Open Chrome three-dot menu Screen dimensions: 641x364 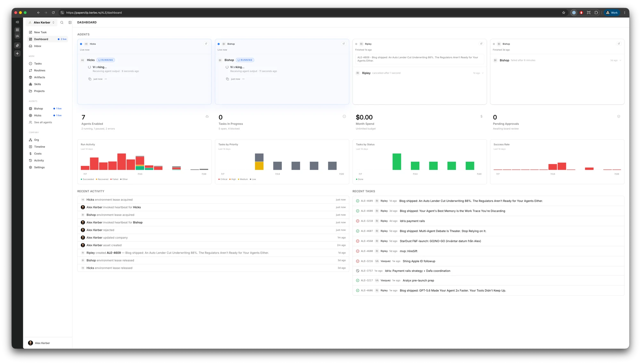pos(624,13)
